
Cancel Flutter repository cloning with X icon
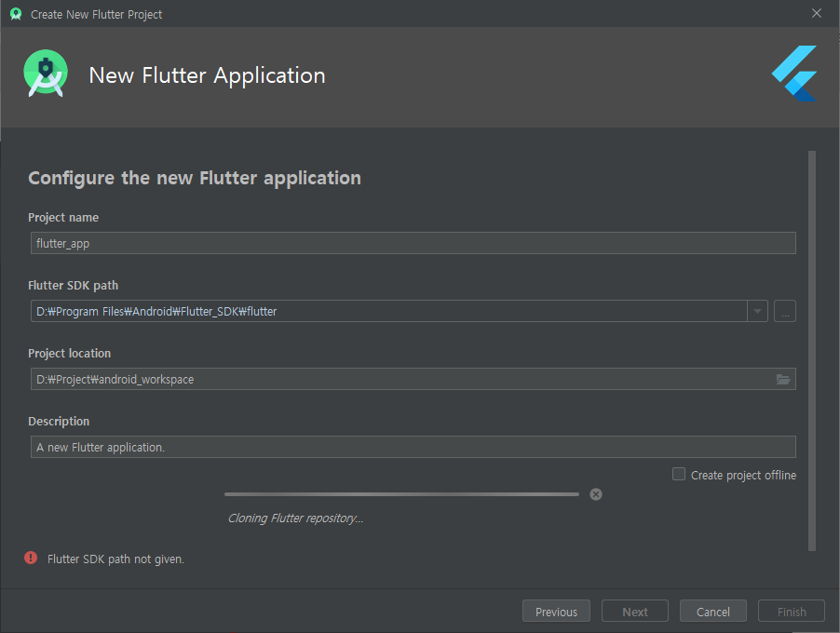(x=596, y=493)
